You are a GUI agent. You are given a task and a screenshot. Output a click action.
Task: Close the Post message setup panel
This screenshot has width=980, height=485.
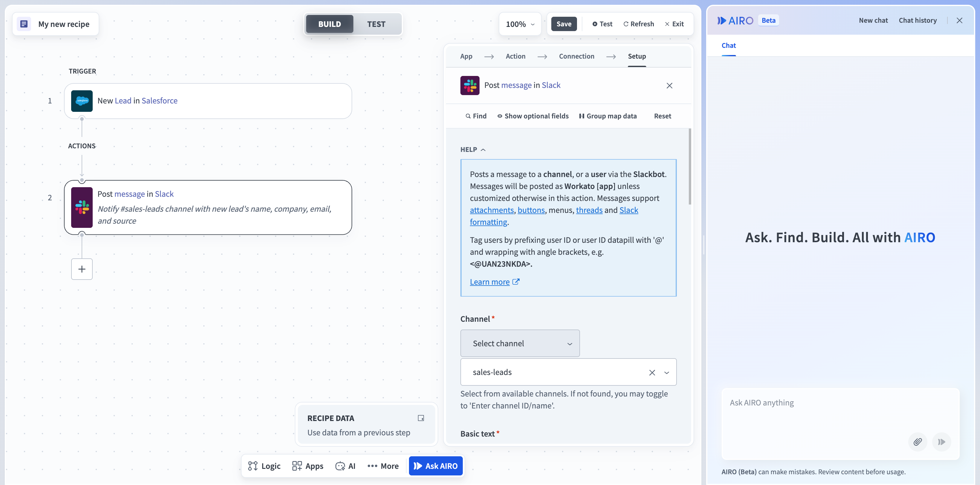tap(670, 86)
